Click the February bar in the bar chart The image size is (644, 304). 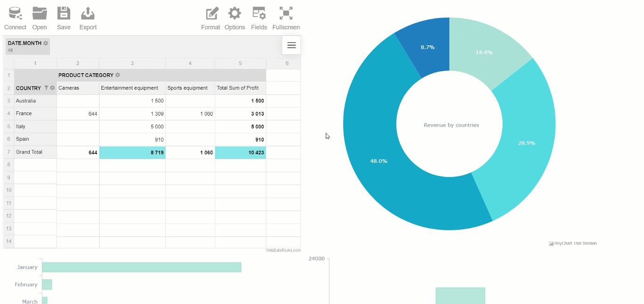coord(47,285)
